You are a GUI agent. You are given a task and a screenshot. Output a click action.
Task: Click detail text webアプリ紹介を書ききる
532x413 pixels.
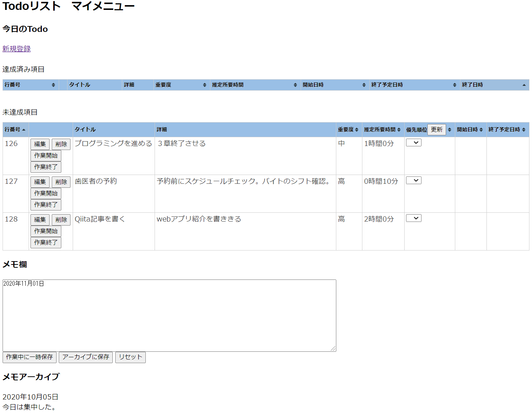pyautogui.click(x=199, y=219)
